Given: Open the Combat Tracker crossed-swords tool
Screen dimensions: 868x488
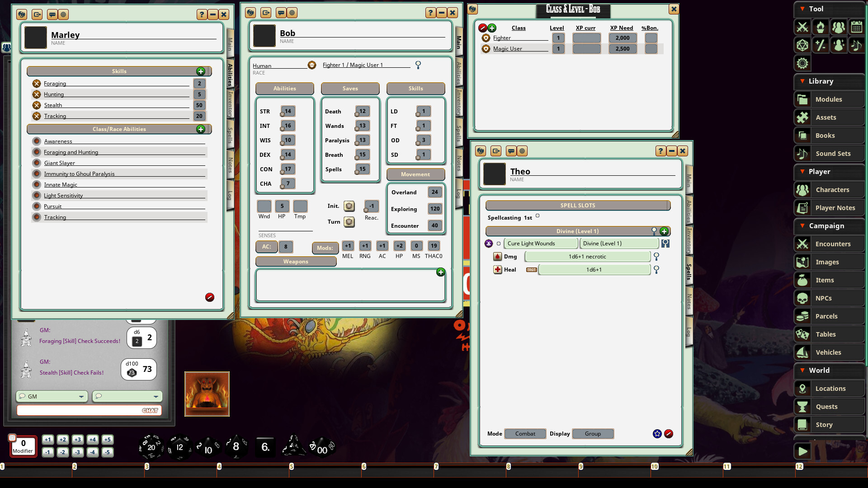Looking at the screenshot, I should tap(802, 27).
